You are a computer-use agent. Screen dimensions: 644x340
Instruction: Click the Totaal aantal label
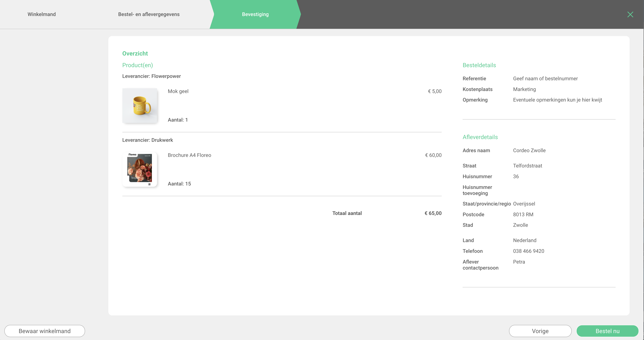[347, 213]
